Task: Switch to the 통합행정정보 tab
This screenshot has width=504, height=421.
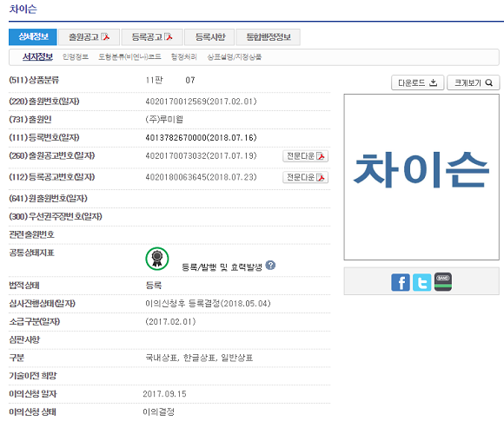Action: tap(269, 37)
